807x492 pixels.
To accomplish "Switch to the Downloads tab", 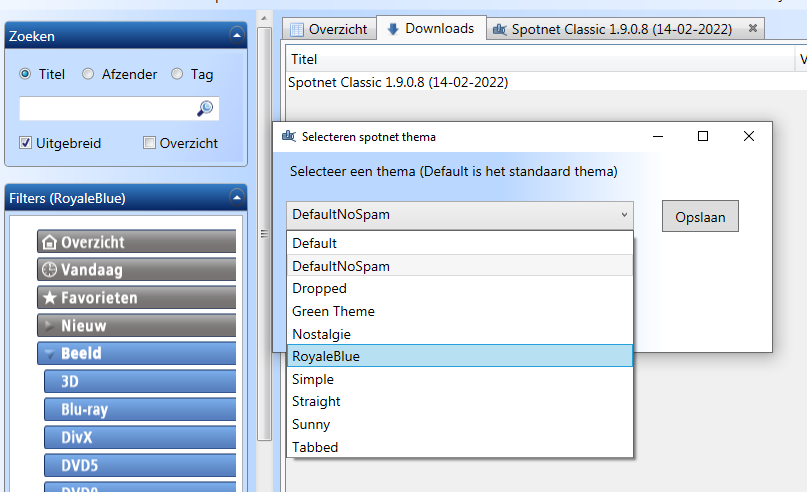I will [431, 28].
